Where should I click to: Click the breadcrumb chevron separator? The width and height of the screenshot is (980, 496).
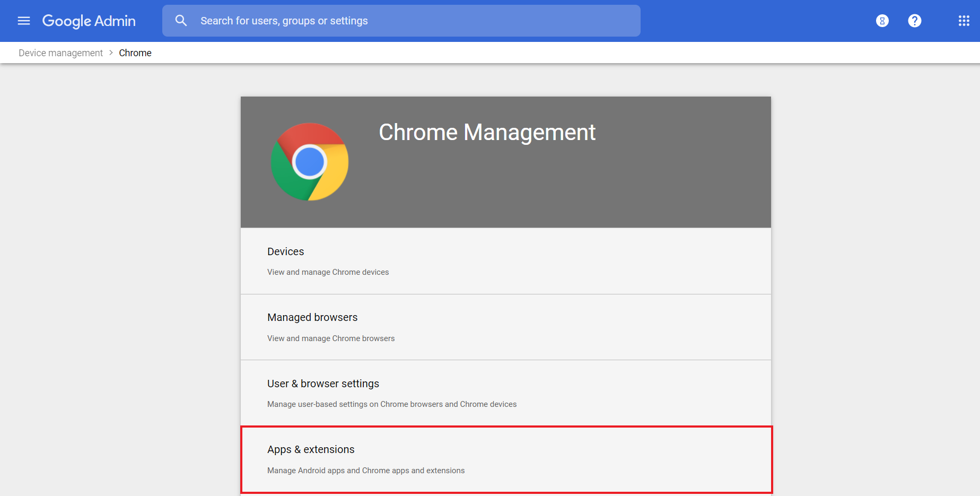111,53
